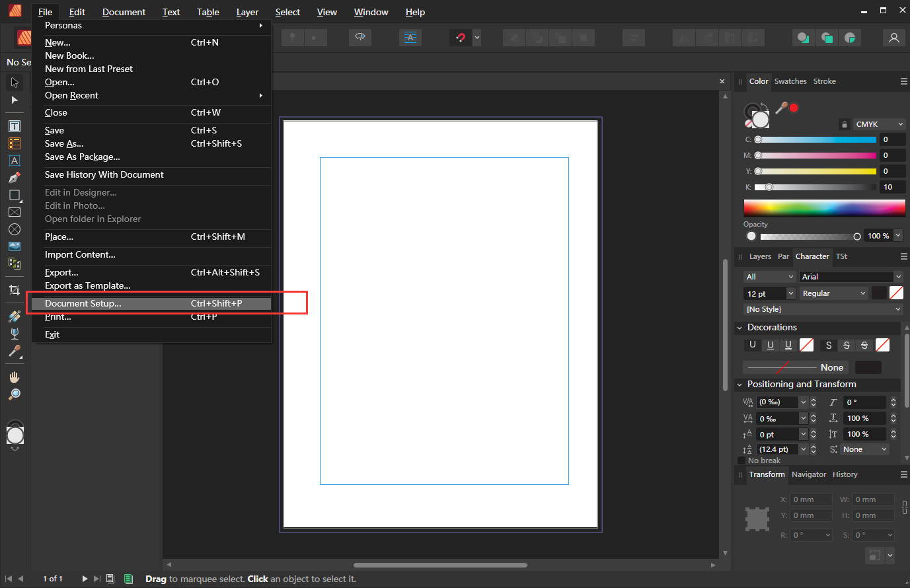Select the Frame Text tool

point(15,126)
